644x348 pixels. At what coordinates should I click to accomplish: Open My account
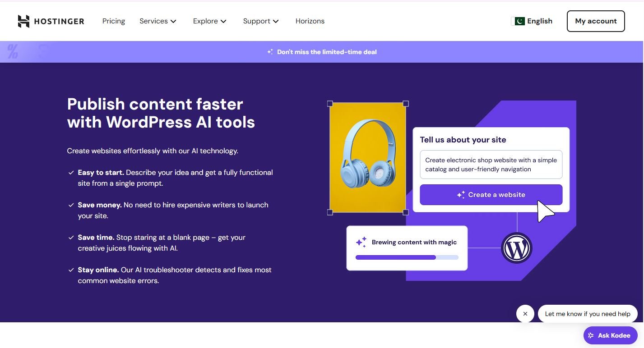tap(596, 21)
